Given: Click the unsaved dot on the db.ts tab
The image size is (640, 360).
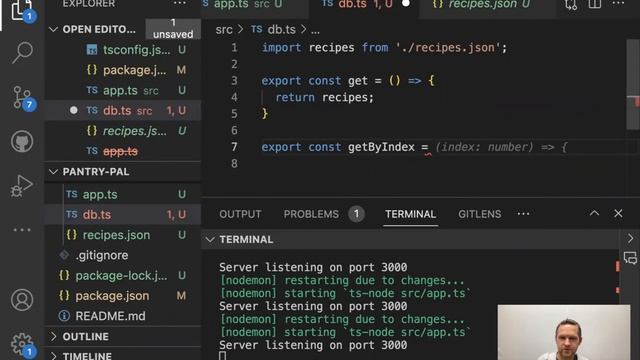Looking at the screenshot, I should coord(406,4).
